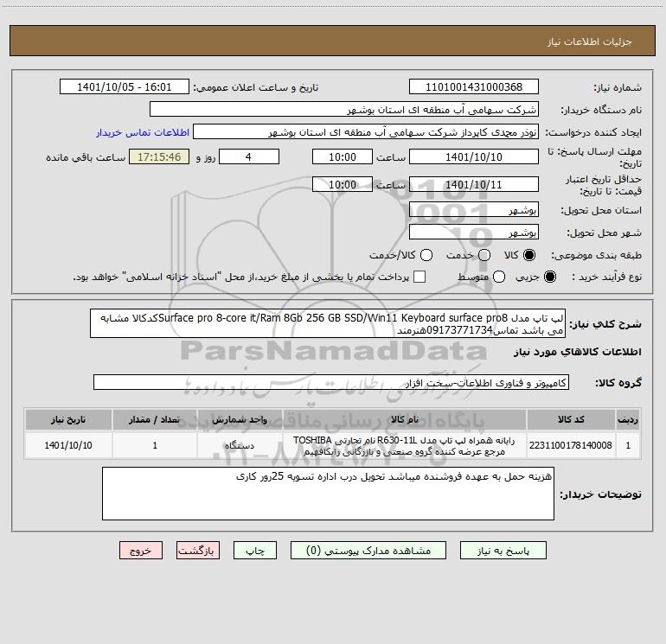Click the استان محل تحویل بوشهر field
Image resolution: width=666 pixels, height=644 pixels.
pos(474,210)
